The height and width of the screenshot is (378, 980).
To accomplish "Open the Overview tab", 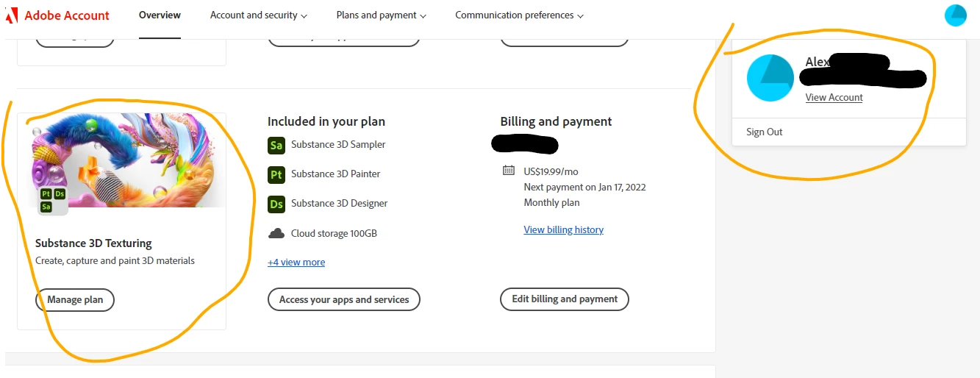I will pyautogui.click(x=160, y=15).
